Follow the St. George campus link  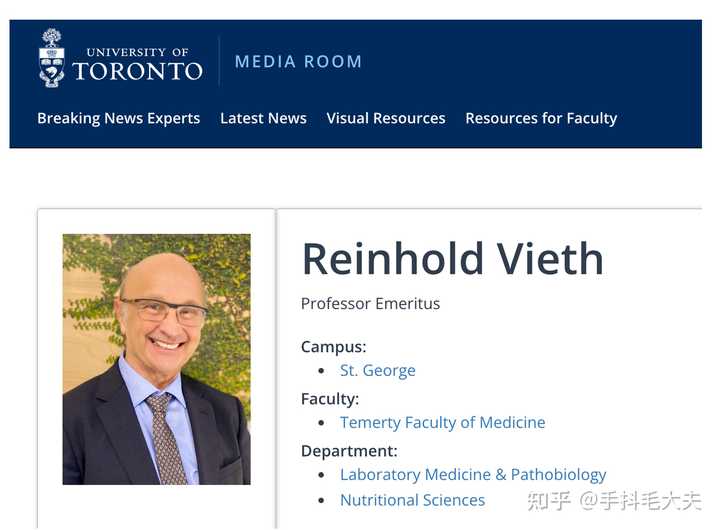click(x=377, y=370)
